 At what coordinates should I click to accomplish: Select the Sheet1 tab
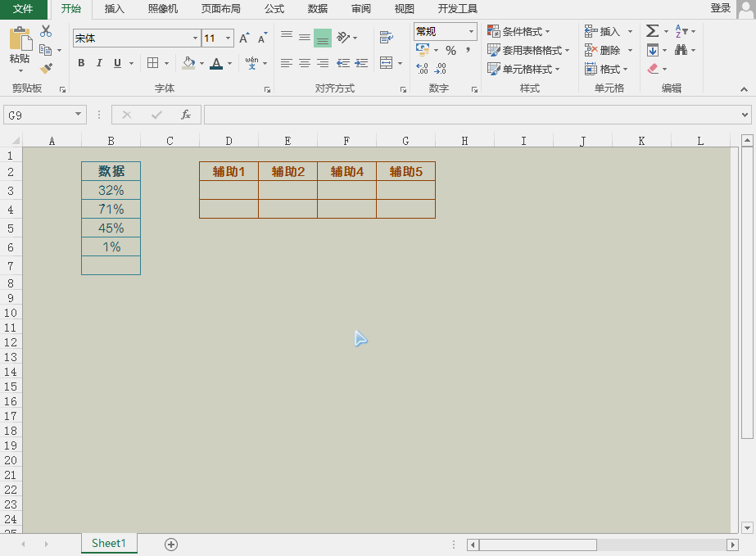[109, 544]
